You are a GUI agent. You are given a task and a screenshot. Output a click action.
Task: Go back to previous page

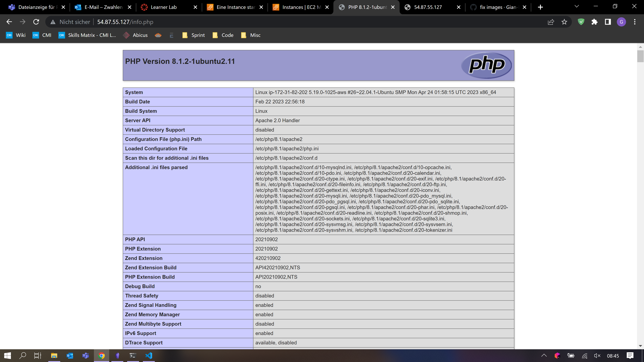(9, 22)
